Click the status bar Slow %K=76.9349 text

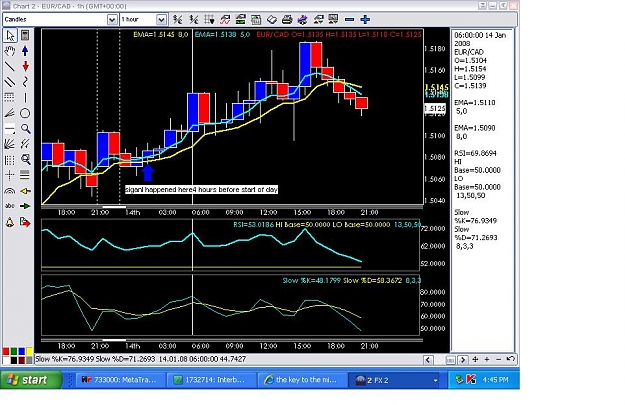[65, 359]
